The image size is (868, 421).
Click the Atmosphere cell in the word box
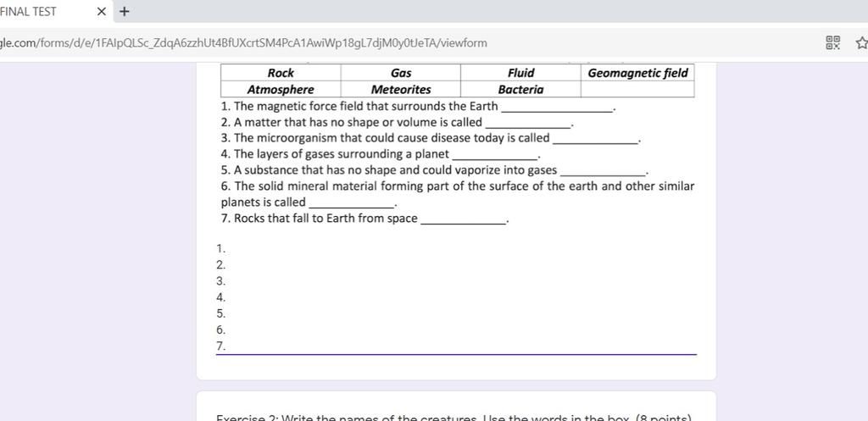pos(281,89)
